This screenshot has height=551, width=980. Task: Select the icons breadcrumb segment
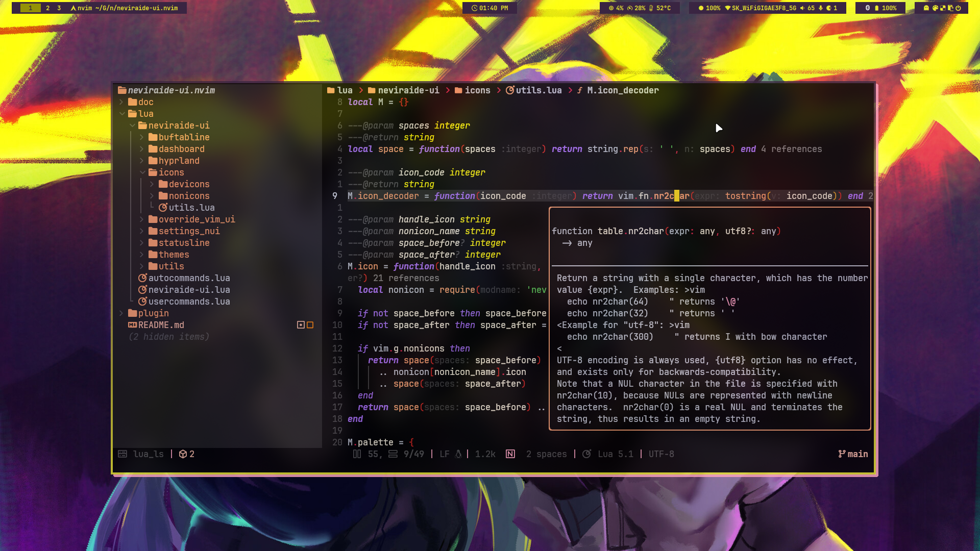477,90
